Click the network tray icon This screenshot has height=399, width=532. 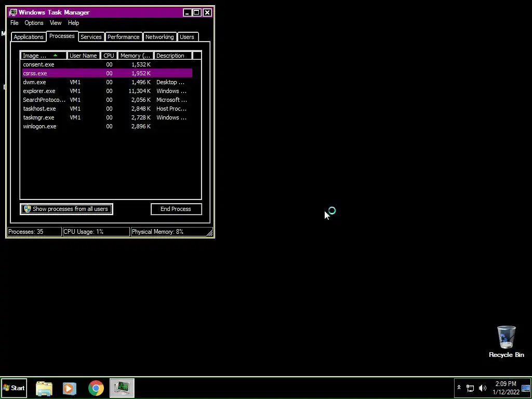(470, 388)
